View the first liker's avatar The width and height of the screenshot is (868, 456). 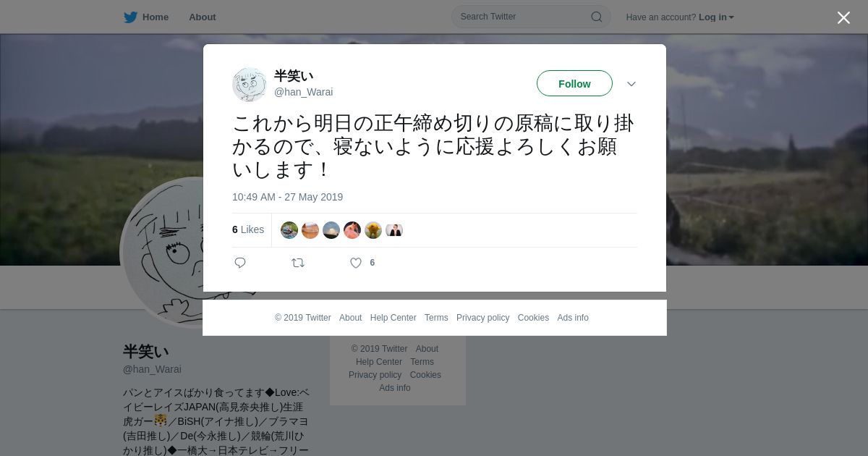coord(289,230)
